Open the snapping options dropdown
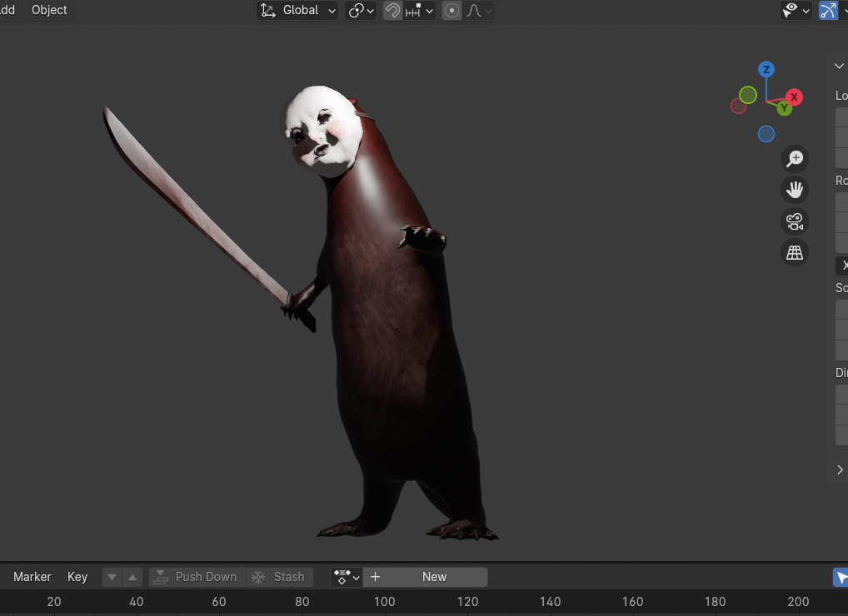 [x=419, y=10]
